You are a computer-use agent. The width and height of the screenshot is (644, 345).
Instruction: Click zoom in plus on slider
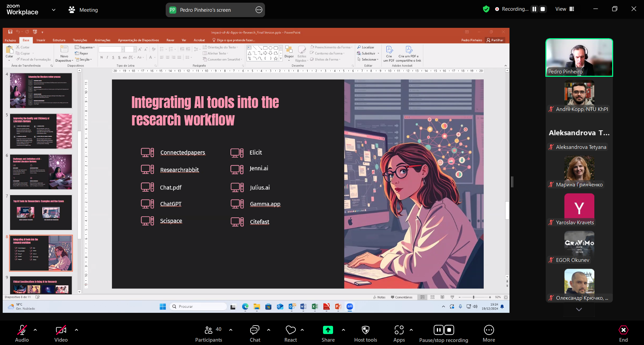[x=490, y=297]
